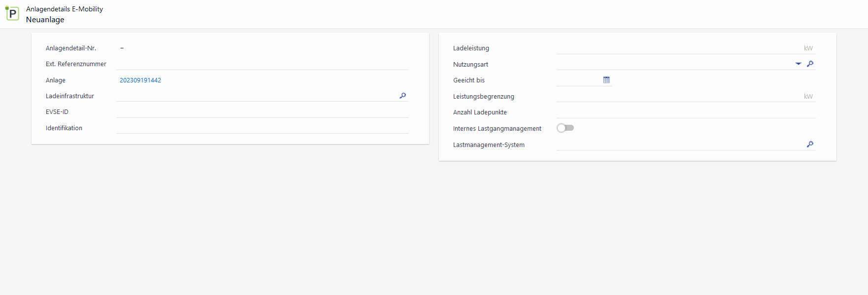Screen dimensions: 868x295
Task: Click the Geeicht bis date field
Action: [x=579, y=80]
